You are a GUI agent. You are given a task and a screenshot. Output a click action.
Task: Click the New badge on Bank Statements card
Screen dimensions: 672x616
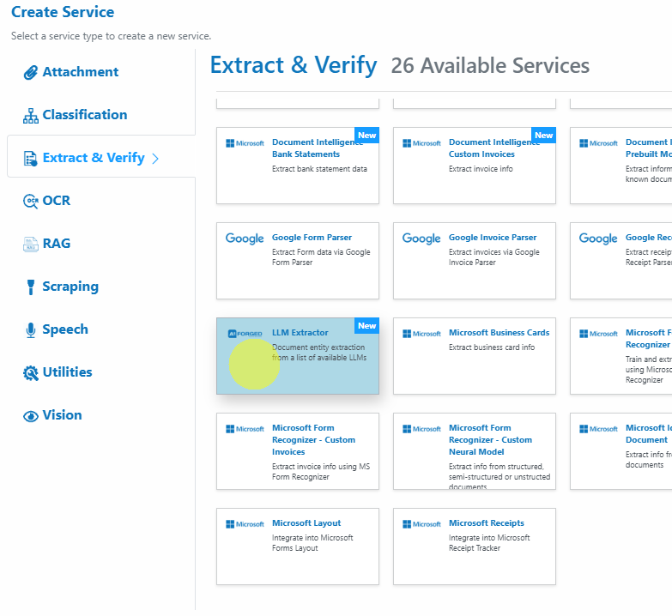point(366,135)
